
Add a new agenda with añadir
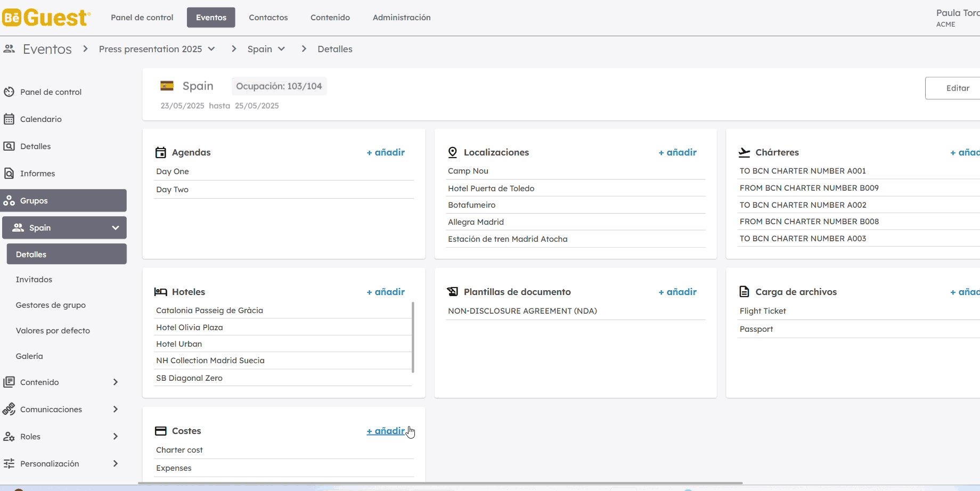point(386,152)
